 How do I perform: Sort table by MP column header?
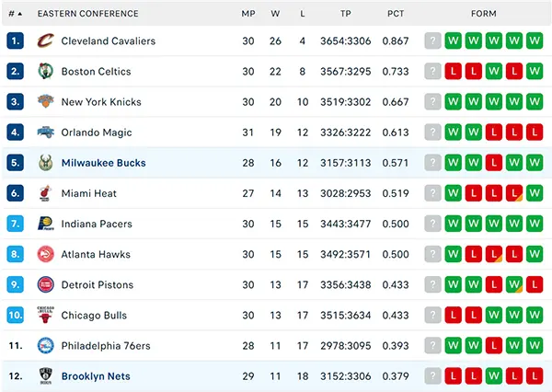pos(248,14)
